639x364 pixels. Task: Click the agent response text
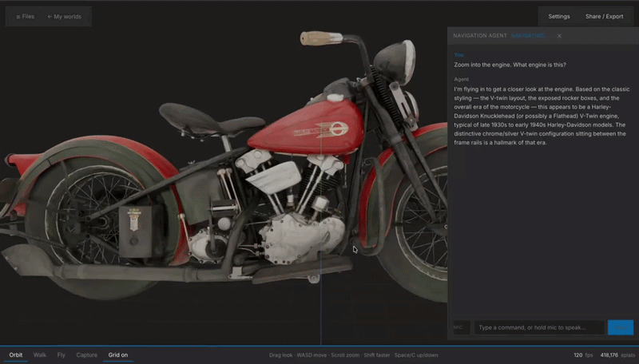tap(542, 116)
